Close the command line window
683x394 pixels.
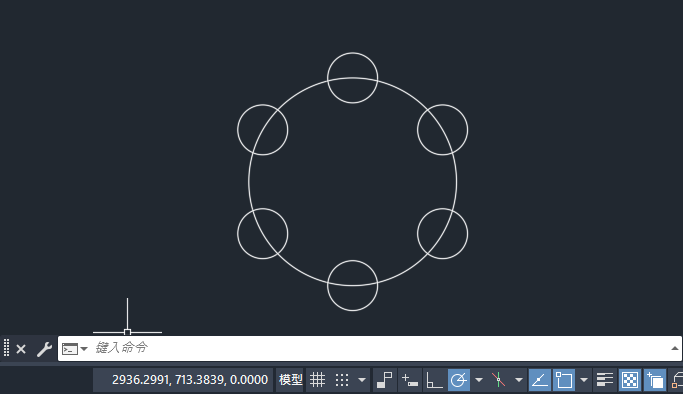coord(21,349)
